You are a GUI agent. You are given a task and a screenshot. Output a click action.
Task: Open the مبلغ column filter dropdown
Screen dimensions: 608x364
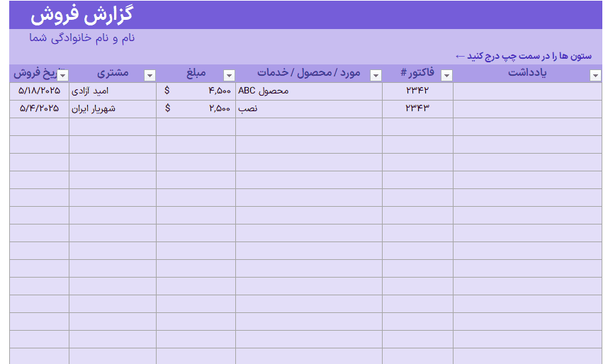point(229,75)
